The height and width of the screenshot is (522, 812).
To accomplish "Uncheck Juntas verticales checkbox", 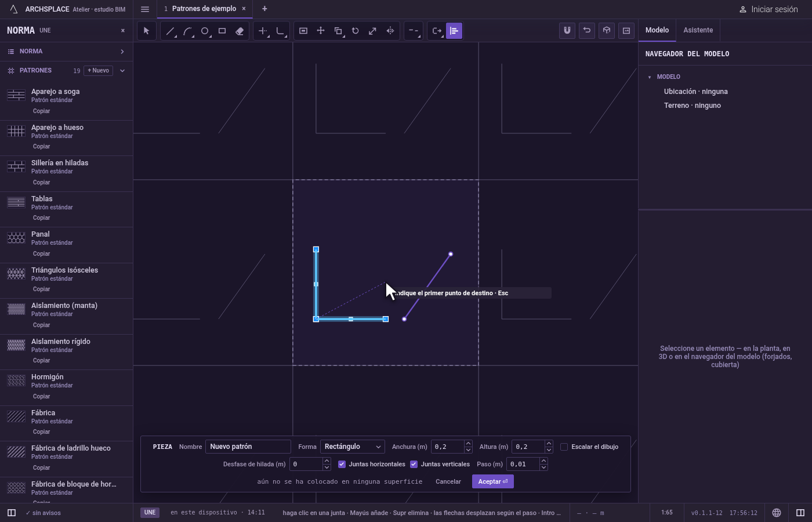I will [414, 464].
